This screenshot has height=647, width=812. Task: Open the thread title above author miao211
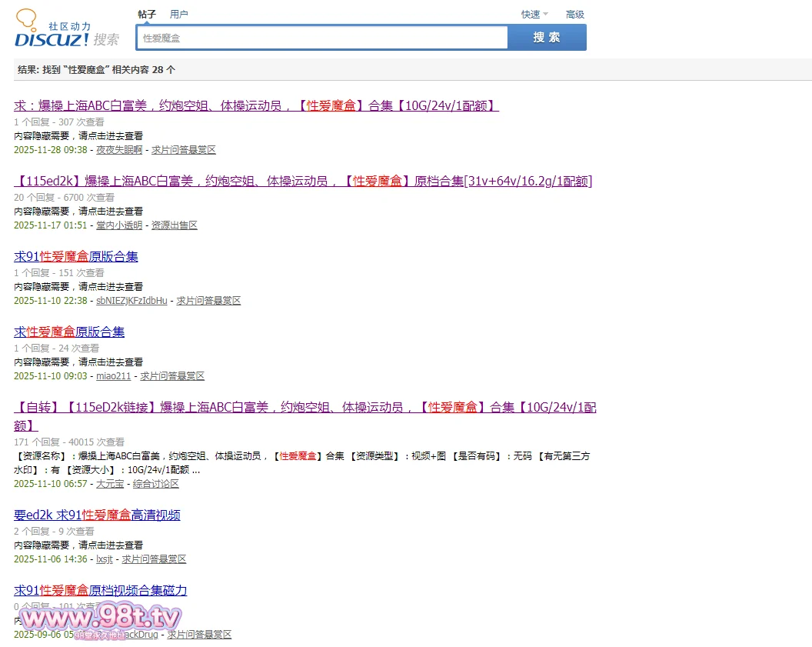[69, 332]
